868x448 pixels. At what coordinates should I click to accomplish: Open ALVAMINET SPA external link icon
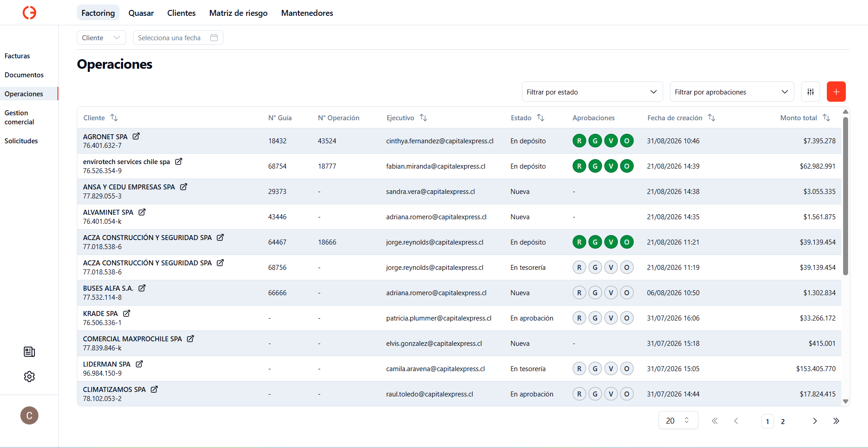[142, 212]
